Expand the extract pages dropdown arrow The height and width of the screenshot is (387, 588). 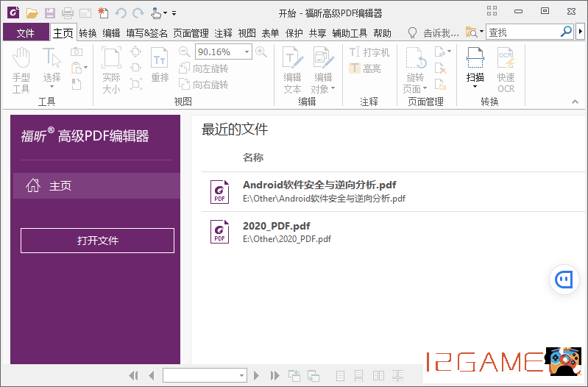(449, 52)
